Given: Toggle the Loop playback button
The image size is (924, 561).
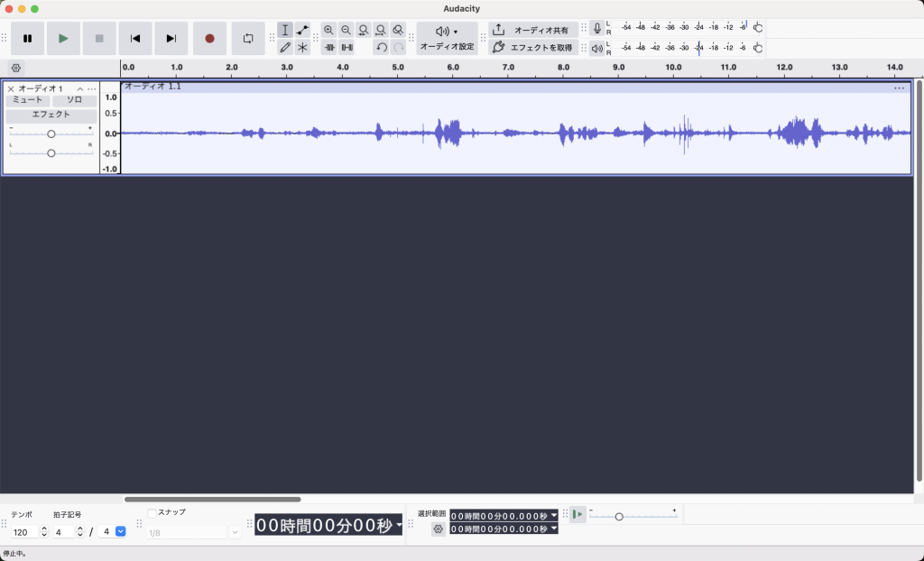Looking at the screenshot, I should coord(248,38).
